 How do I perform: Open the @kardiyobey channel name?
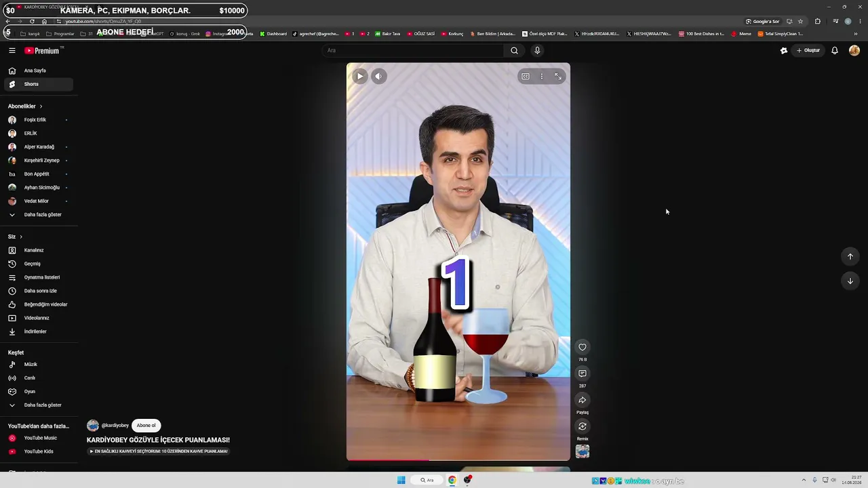(x=115, y=426)
